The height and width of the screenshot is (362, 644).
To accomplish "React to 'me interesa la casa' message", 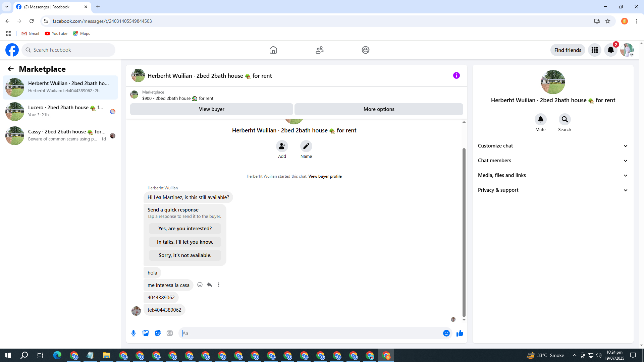I will click(x=200, y=285).
